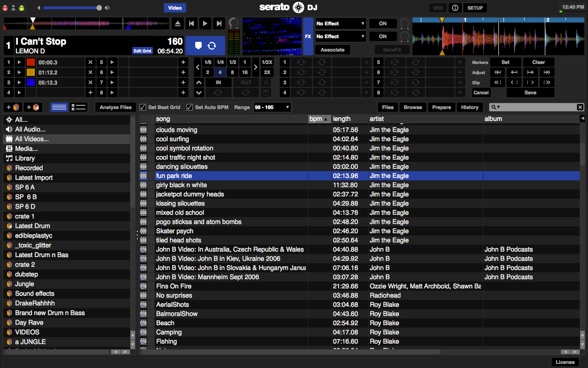The height and width of the screenshot is (368, 588).
Task: Adjust beat grid right single arrow
Action: [x=530, y=72]
